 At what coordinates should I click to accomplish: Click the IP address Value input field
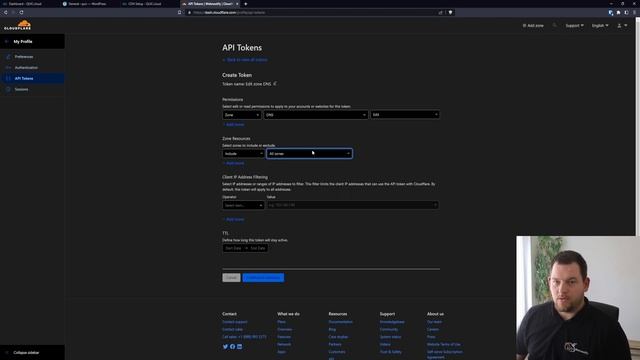[x=352, y=205]
